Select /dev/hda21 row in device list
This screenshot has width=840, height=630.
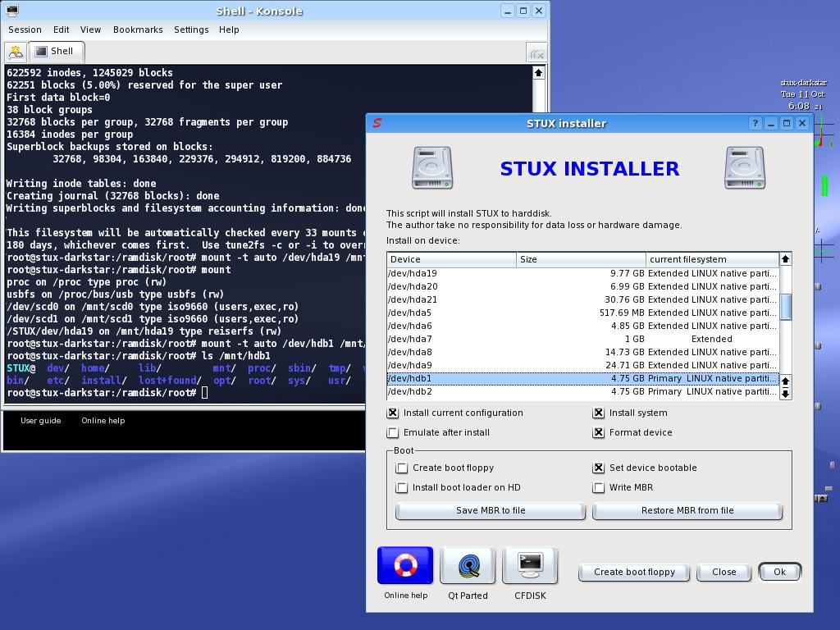click(582, 299)
